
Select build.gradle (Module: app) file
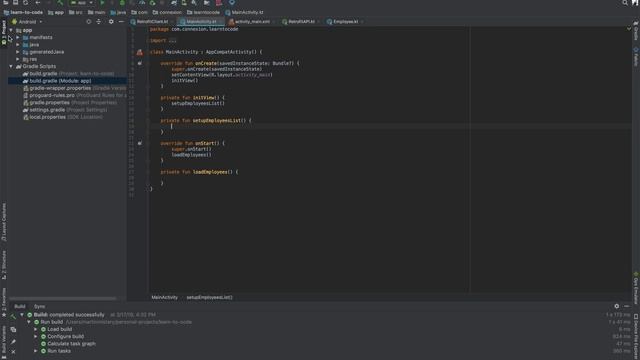[60, 81]
